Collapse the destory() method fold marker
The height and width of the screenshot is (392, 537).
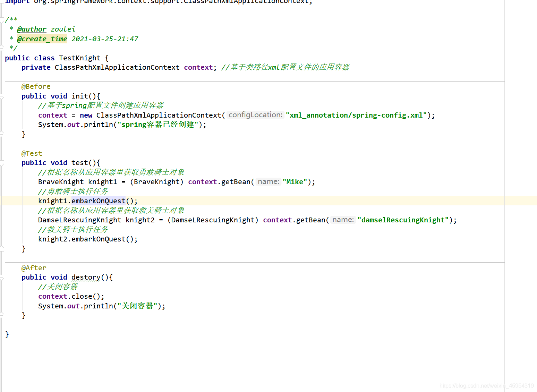pos(2,277)
